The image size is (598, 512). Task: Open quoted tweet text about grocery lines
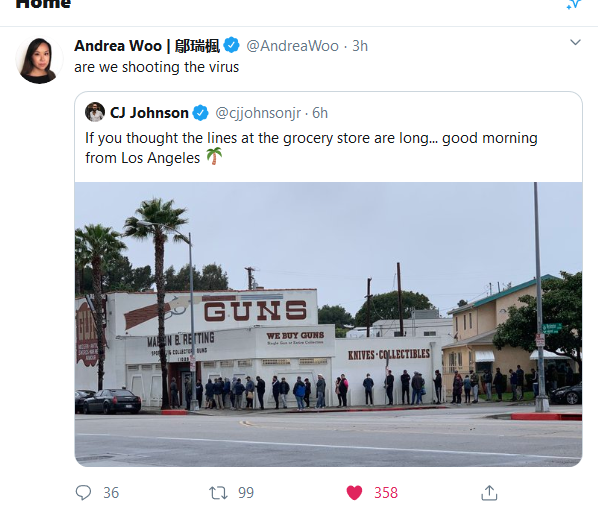(x=311, y=148)
